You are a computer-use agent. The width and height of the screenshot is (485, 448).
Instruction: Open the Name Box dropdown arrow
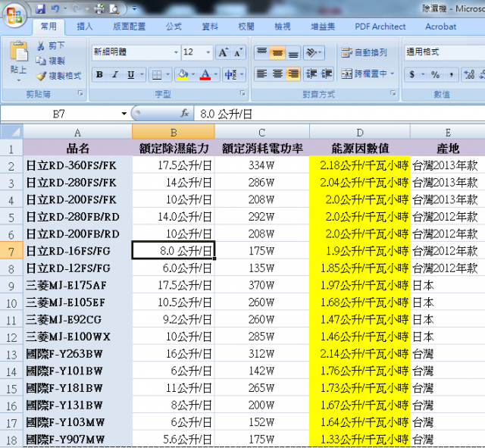tap(124, 114)
